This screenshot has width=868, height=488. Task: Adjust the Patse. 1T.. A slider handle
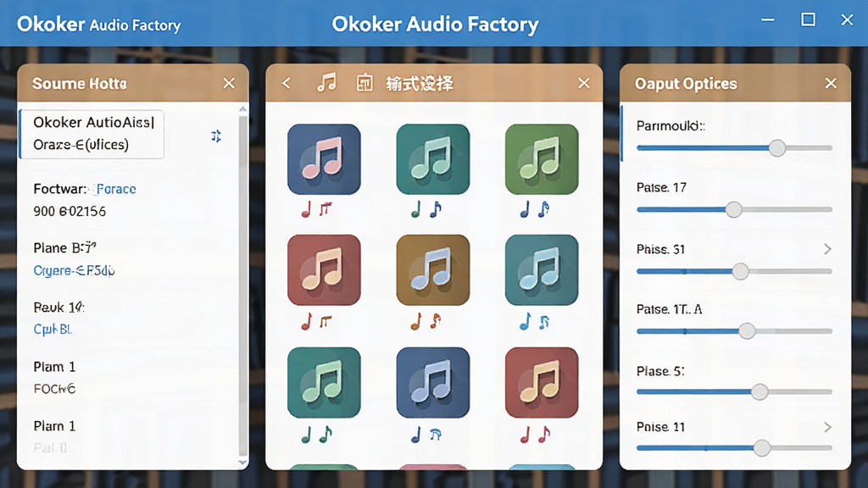pyautogui.click(x=747, y=331)
